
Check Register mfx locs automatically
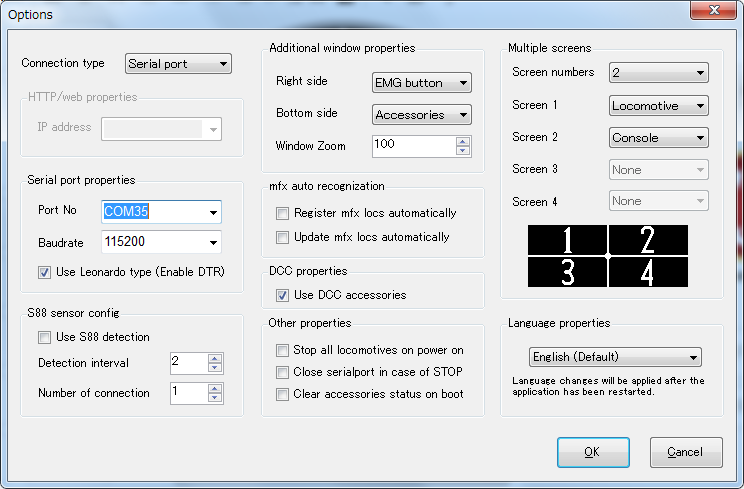[x=283, y=213]
